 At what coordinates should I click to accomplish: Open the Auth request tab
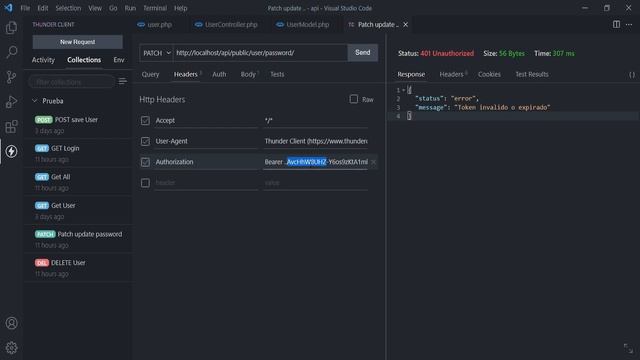219,74
